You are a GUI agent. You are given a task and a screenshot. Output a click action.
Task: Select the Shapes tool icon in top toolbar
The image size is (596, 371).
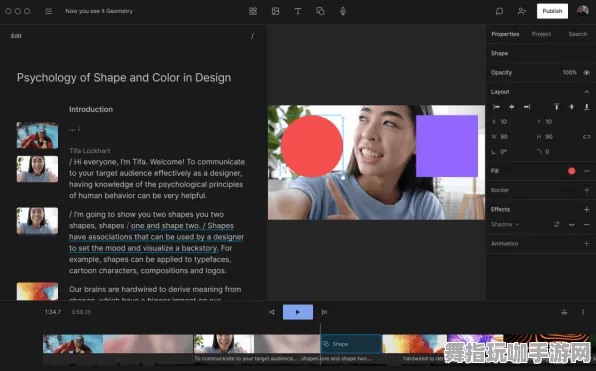[320, 11]
